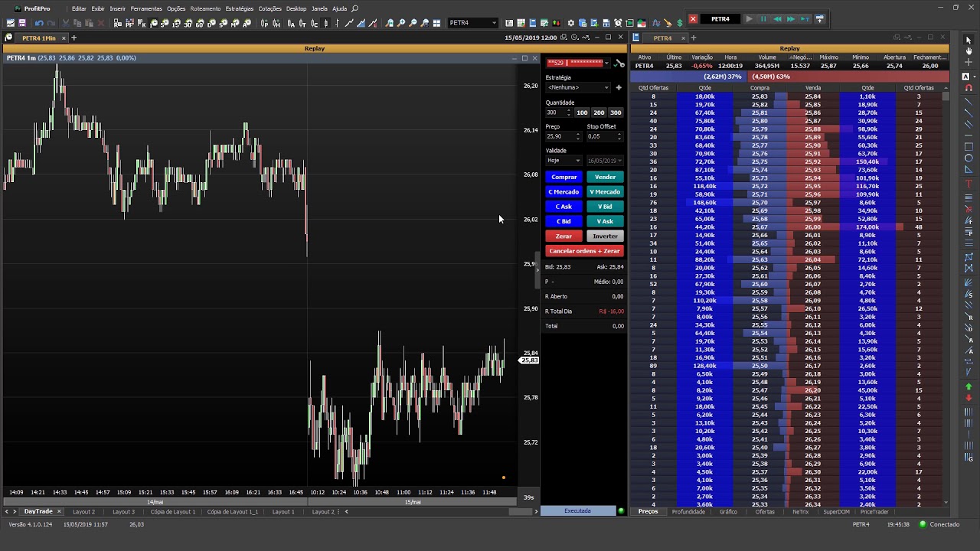The height and width of the screenshot is (551, 980).
Task: Fast forward the replay
Action: [791, 19]
